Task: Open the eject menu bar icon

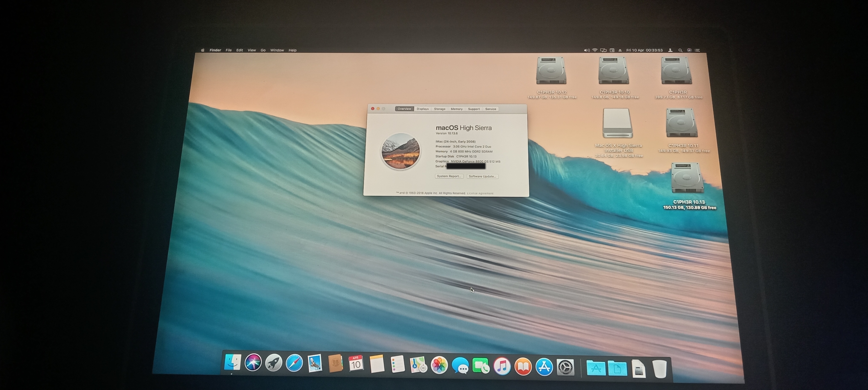Action: click(x=620, y=50)
